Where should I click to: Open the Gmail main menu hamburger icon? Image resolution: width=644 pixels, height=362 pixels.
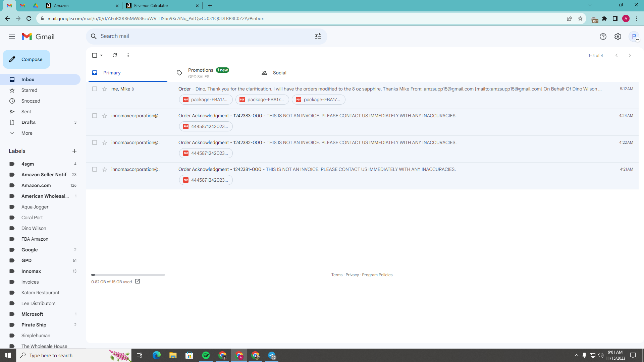coord(12,37)
